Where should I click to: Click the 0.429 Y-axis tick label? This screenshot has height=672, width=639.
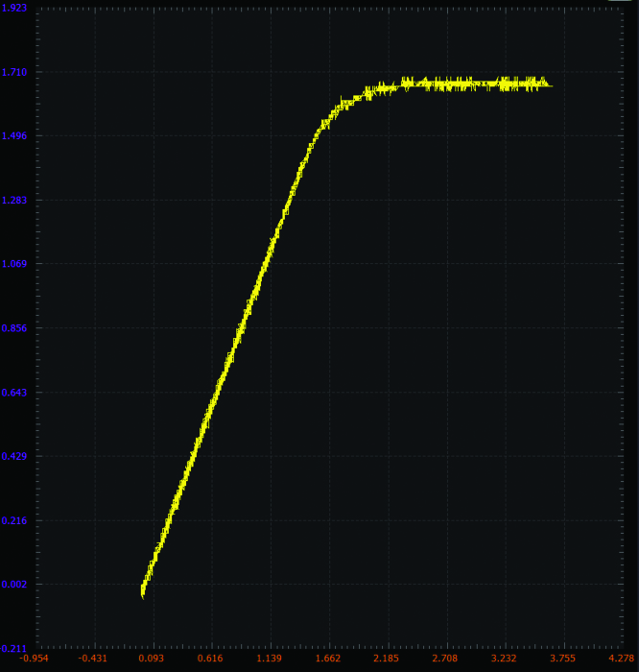point(14,456)
